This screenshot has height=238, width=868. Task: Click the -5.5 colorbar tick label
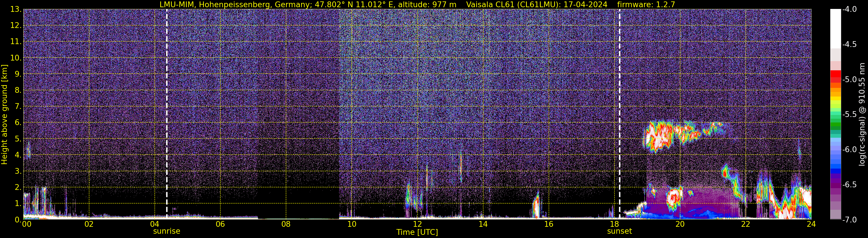(x=850, y=114)
